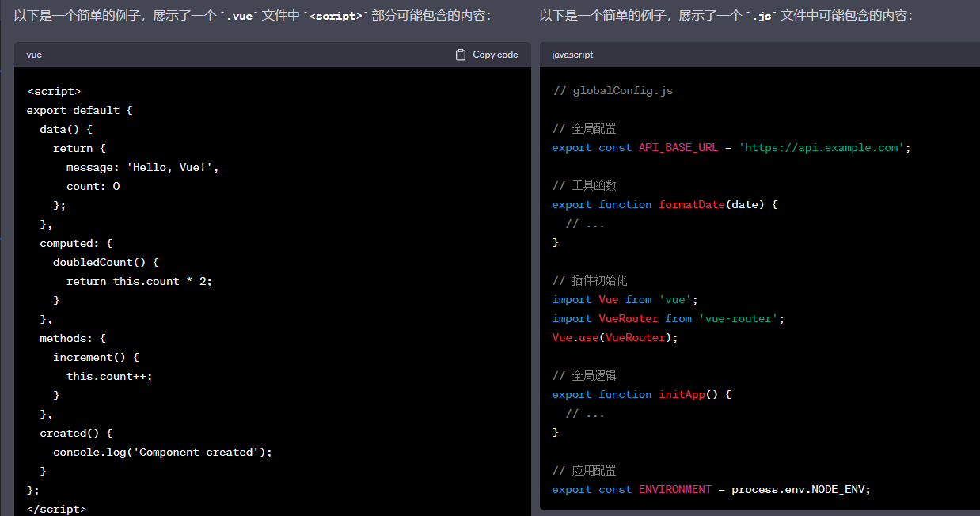Click the Copy code button label
Viewport: 980px width, 516px height.
(495, 55)
